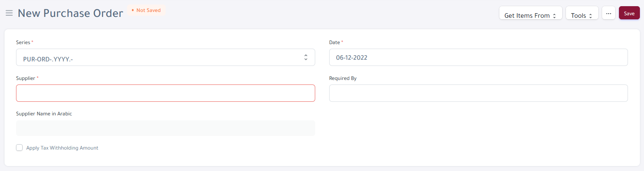Click the Required By label
Screen dimensions: 644x171
[x=343, y=78]
